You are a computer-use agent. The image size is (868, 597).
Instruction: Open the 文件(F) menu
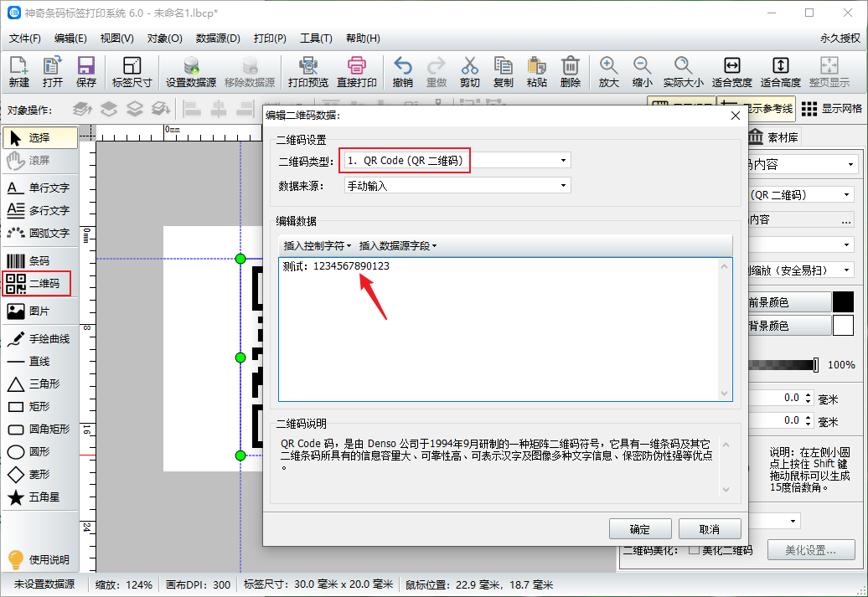coord(25,39)
